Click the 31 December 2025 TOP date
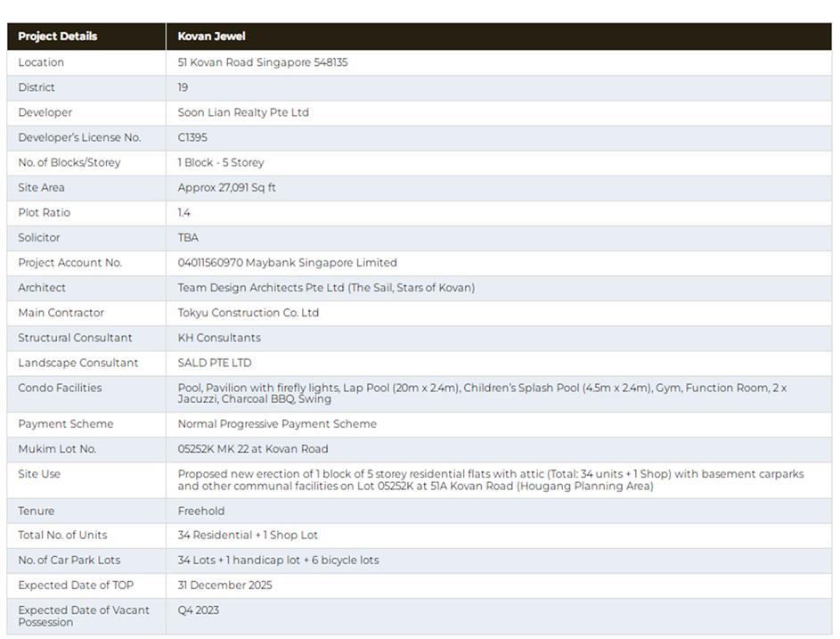 click(x=224, y=586)
